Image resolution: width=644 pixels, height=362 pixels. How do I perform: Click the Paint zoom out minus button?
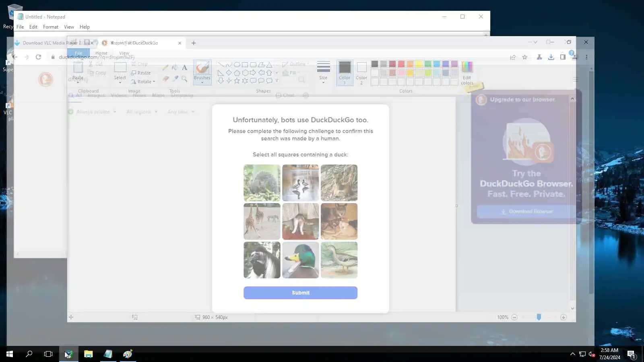click(514, 317)
